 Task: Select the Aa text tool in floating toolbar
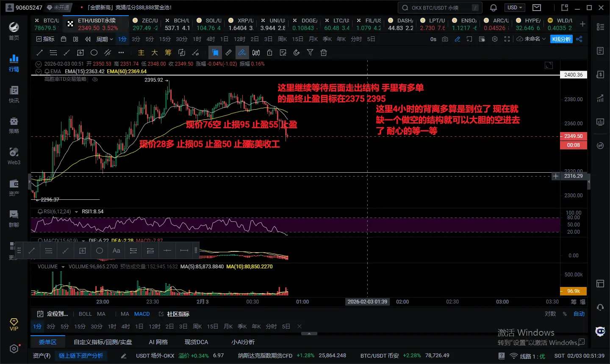(x=116, y=251)
